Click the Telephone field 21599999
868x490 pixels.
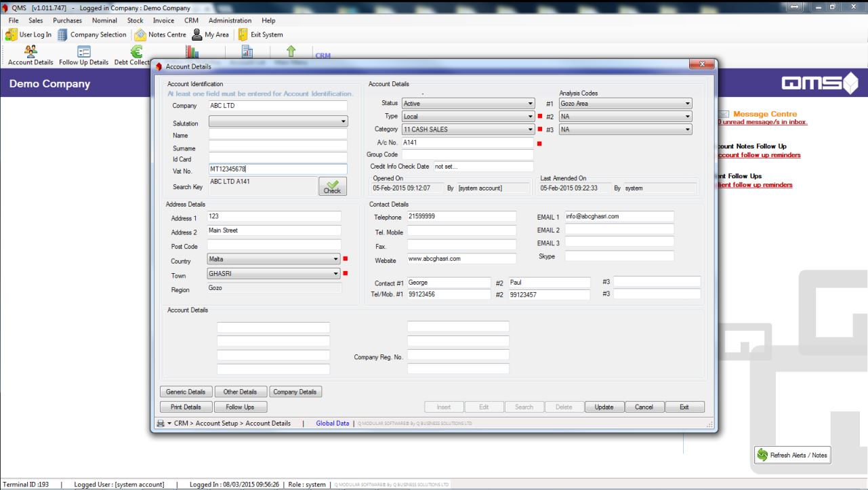click(x=461, y=216)
